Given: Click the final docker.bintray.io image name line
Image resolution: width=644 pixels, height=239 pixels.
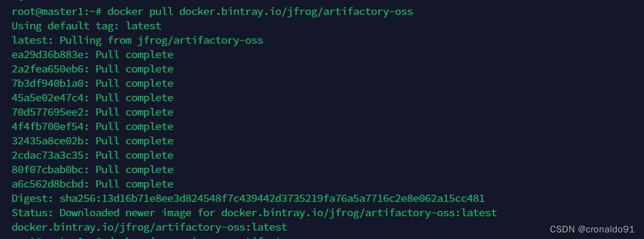Looking at the screenshot, I should click(x=150, y=227).
